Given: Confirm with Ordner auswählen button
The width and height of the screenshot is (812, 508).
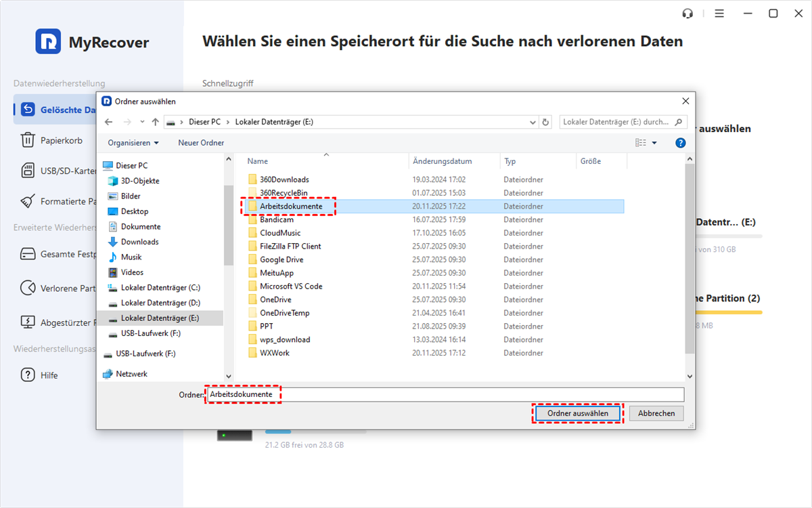Looking at the screenshot, I should (x=577, y=413).
